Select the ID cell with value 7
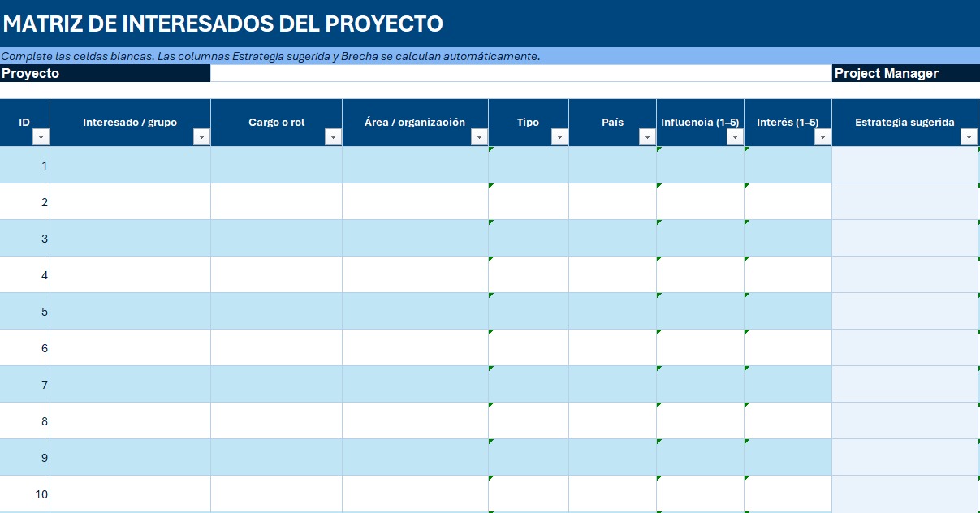The width and height of the screenshot is (980, 513). point(25,384)
